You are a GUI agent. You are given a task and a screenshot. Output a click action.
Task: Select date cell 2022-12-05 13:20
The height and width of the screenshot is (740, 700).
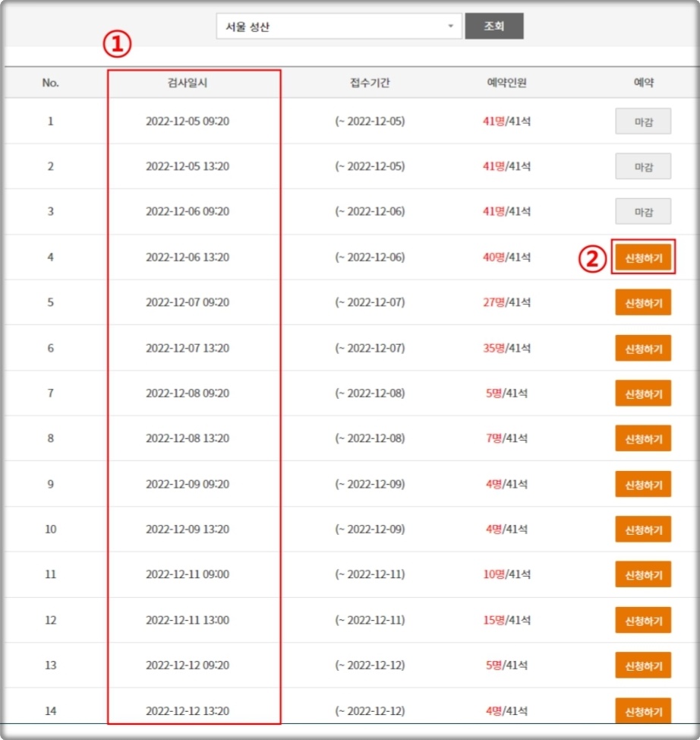(188, 166)
